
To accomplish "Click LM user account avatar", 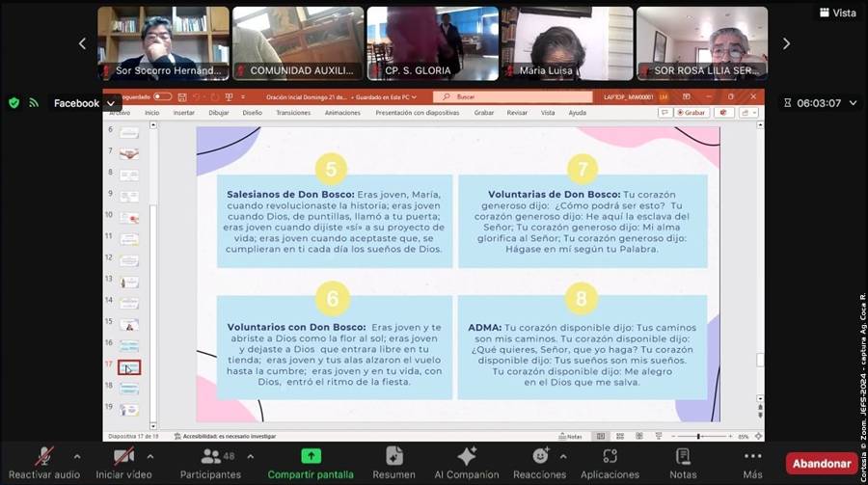I will [x=664, y=96].
